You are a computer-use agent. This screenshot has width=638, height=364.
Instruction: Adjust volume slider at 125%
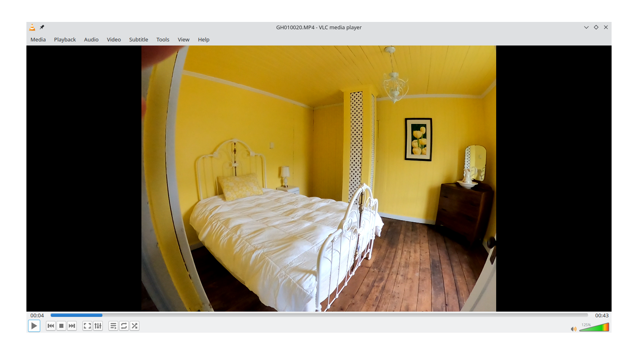click(594, 327)
